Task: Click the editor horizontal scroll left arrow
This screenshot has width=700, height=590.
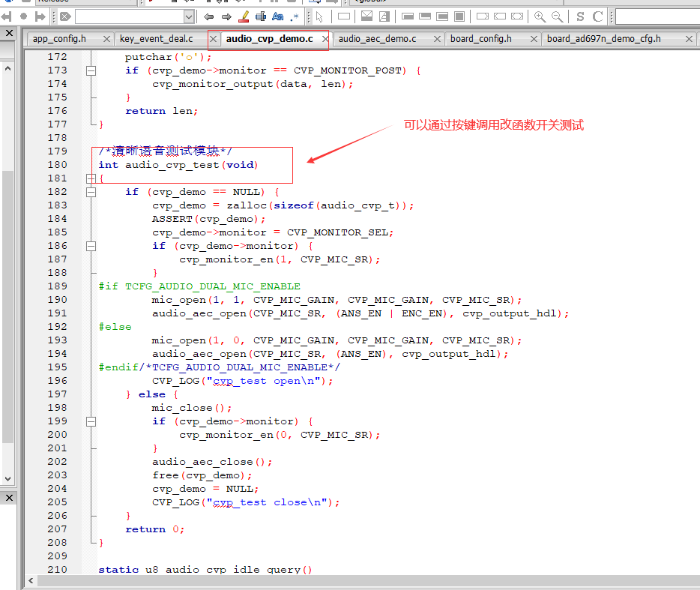Action: tap(31, 580)
